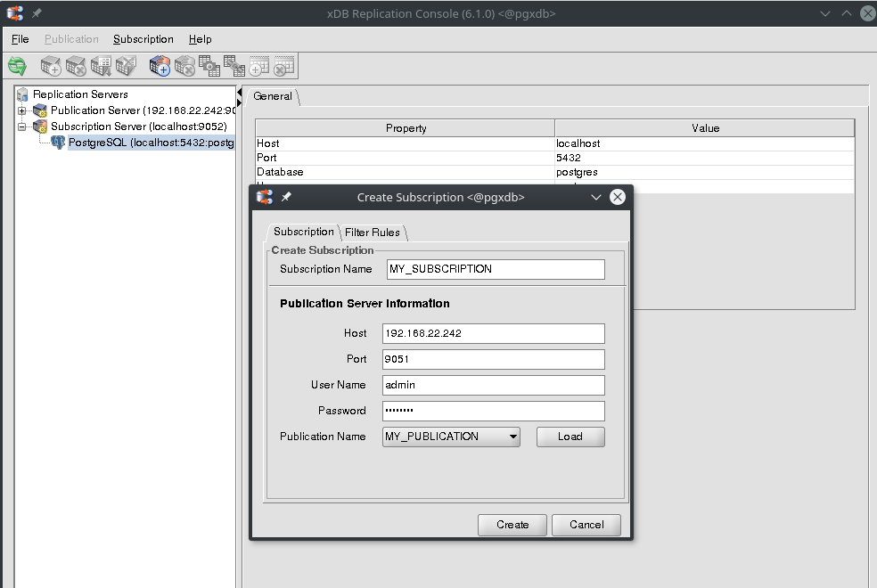Click the app icon in Create Subscription title bar
Screen dimensions: 877x588
265,197
